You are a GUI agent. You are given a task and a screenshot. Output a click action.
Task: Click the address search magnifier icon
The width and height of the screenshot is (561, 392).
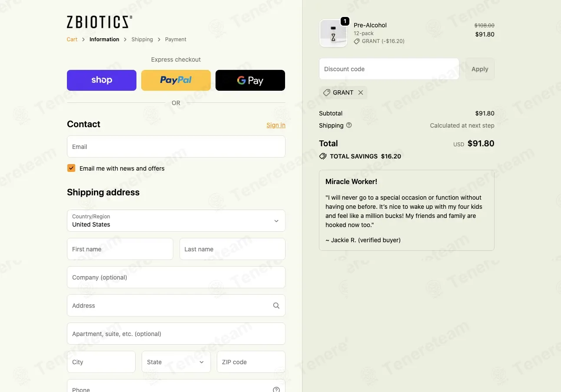click(x=276, y=306)
